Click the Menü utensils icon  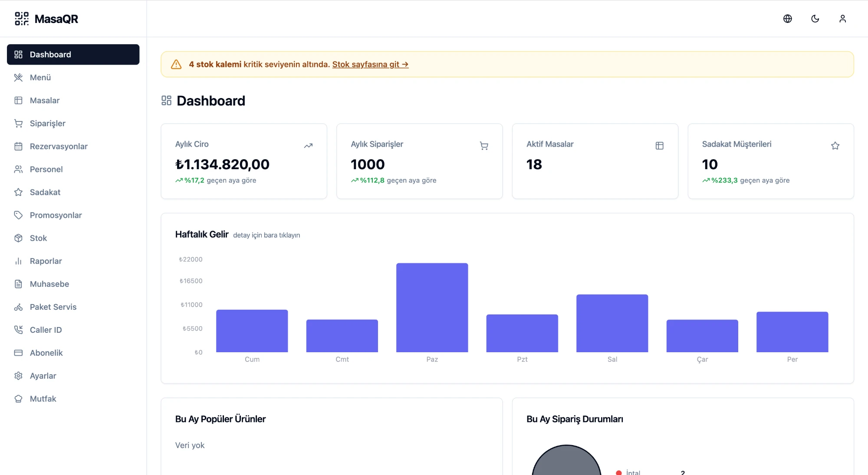click(x=18, y=78)
